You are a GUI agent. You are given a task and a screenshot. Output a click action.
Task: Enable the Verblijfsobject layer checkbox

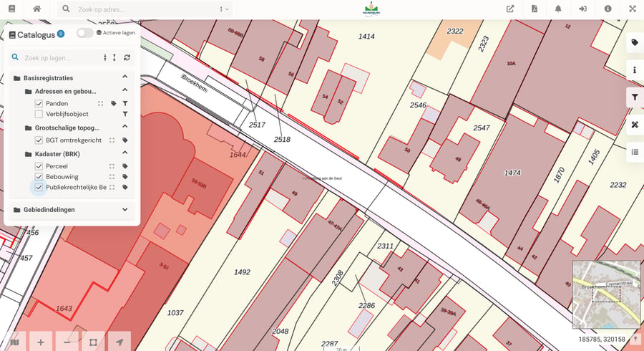[x=39, y=114]
